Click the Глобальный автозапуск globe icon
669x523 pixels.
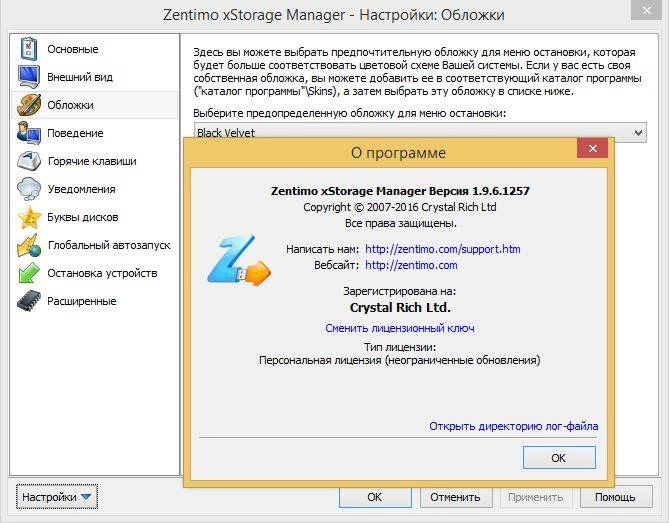[x=29, y=245]
